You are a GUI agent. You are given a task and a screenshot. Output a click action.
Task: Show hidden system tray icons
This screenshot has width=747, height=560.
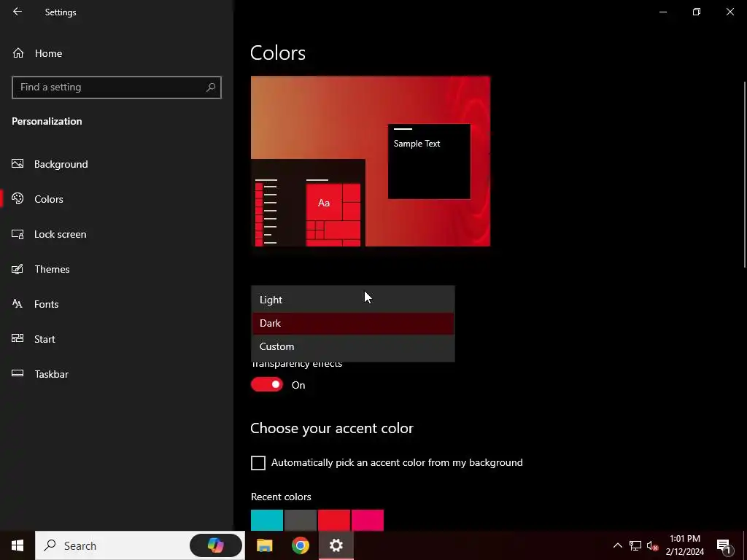[617, 545]
